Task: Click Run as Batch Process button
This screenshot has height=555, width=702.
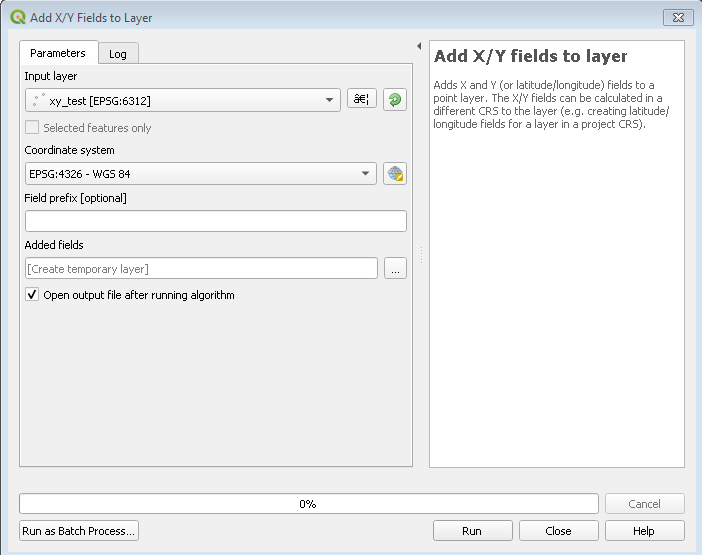Action: coord(79,531)
